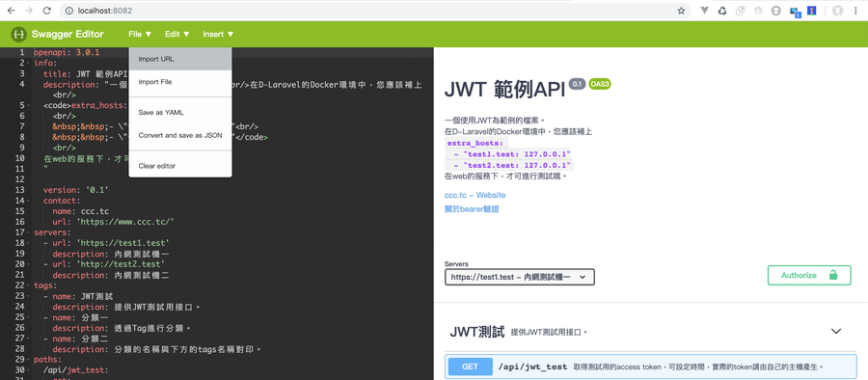The height and width of the screenshot is (380, 868).
Task: Open the Insert menu
Action: pyautogui.click(x=218, y=35)
